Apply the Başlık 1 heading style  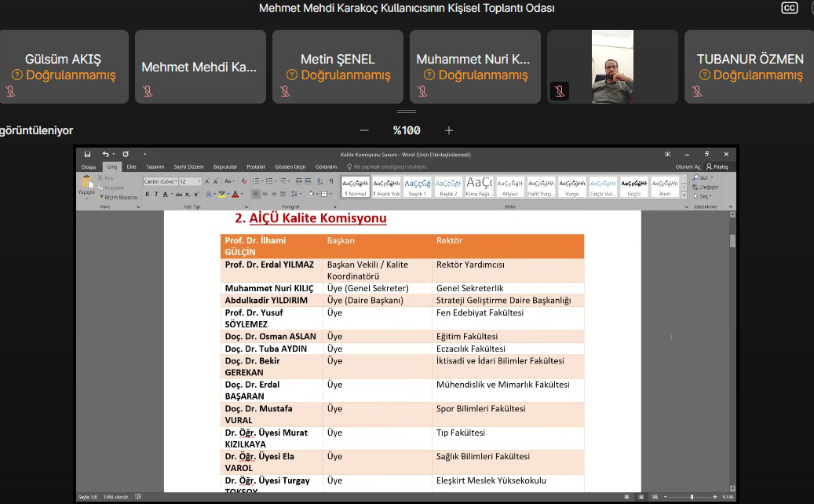click(x=418, y=186)
